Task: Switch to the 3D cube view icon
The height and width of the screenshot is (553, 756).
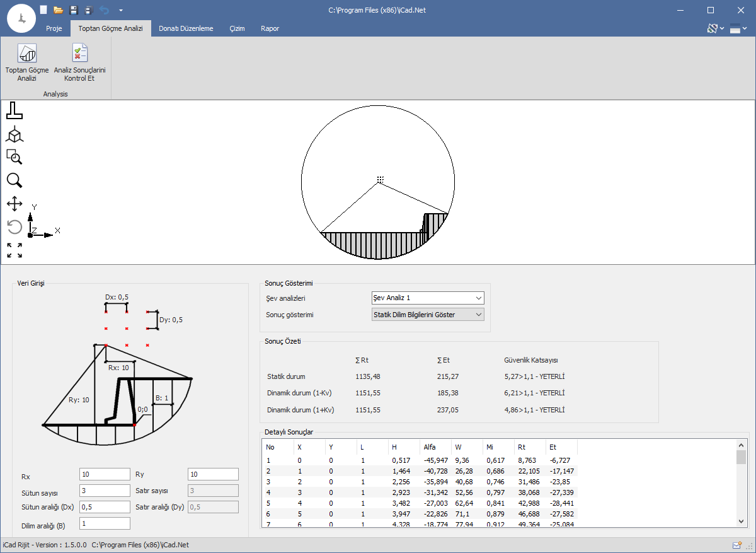Action: click(x=14, y=134)
